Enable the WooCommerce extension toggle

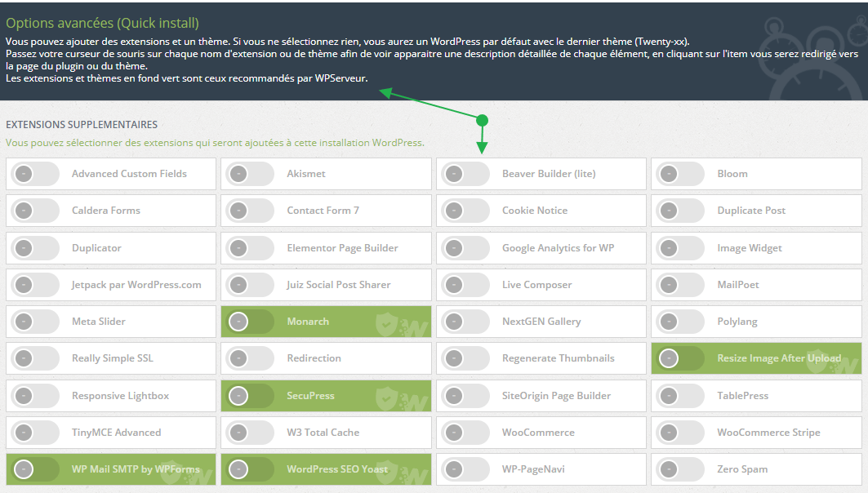pos(465,432)
